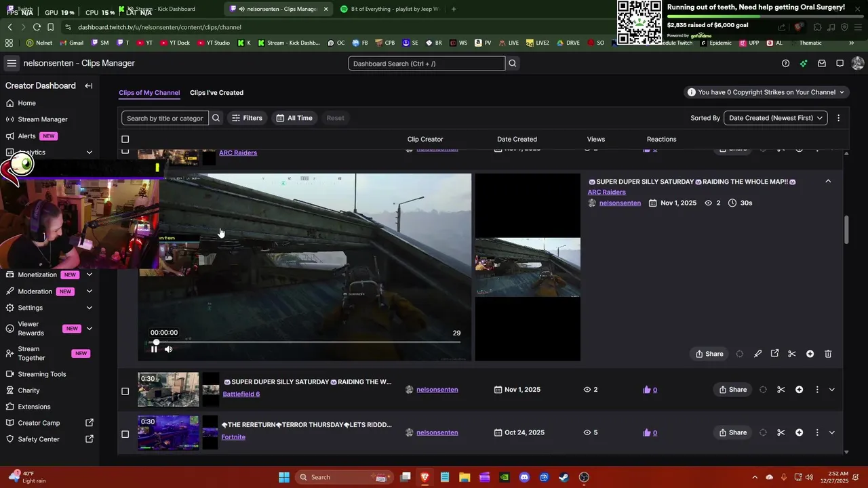
Task: Open the Battlefield 6 clip thumbnail
Action: [x=168, y=390]
